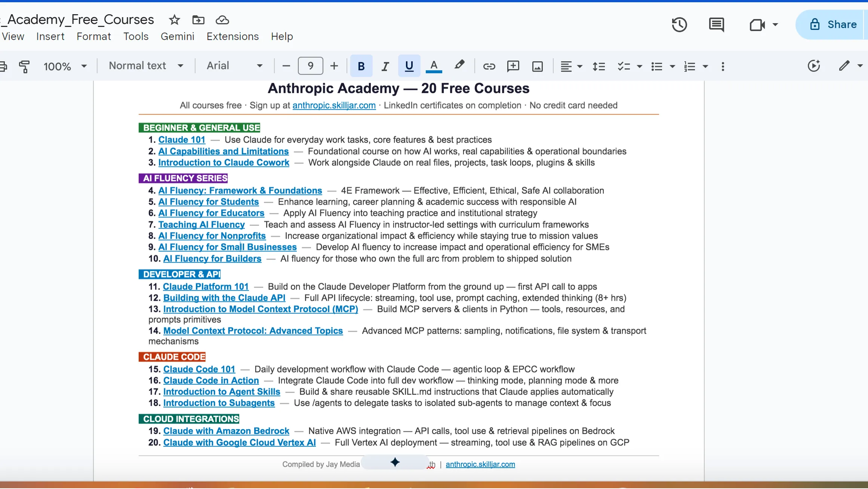This screenshot has width=868, height=489.
Task: Open Introduction to Subagents link
Action: tap(219, 403)
